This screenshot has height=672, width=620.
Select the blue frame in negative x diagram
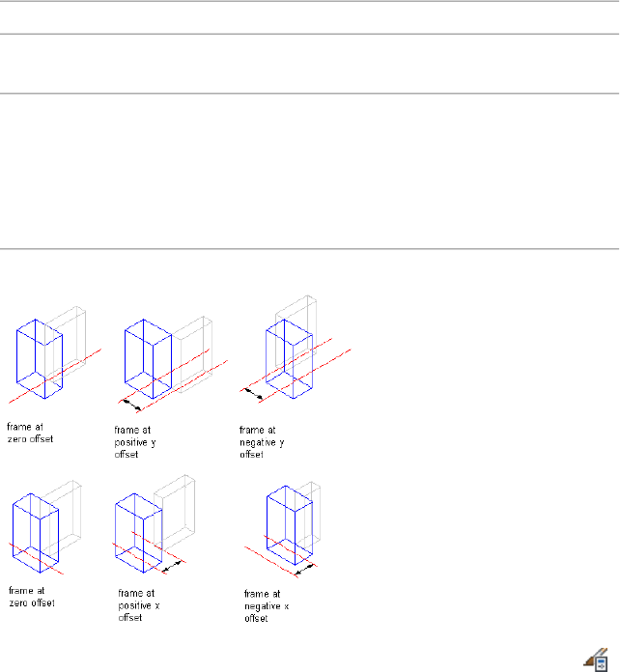[289, 524]
